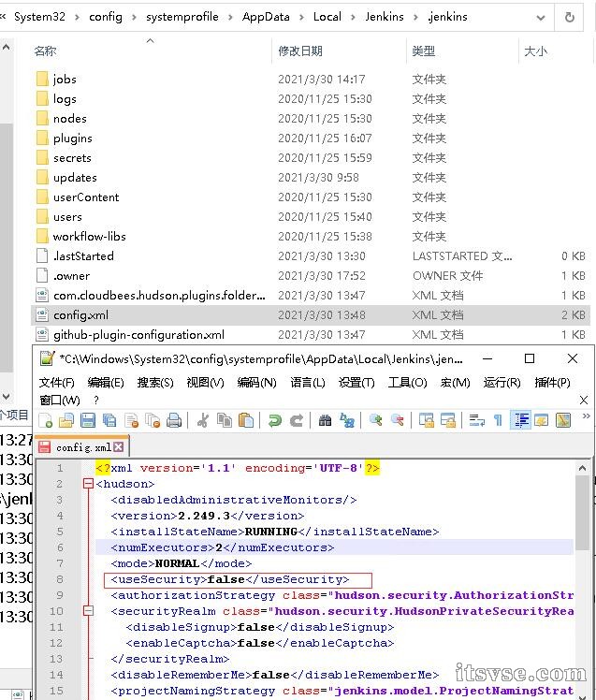Screen dimensions: 596x700
Task: Toggle synchronized vertical scrolling icon
Action: pos(427,420)
